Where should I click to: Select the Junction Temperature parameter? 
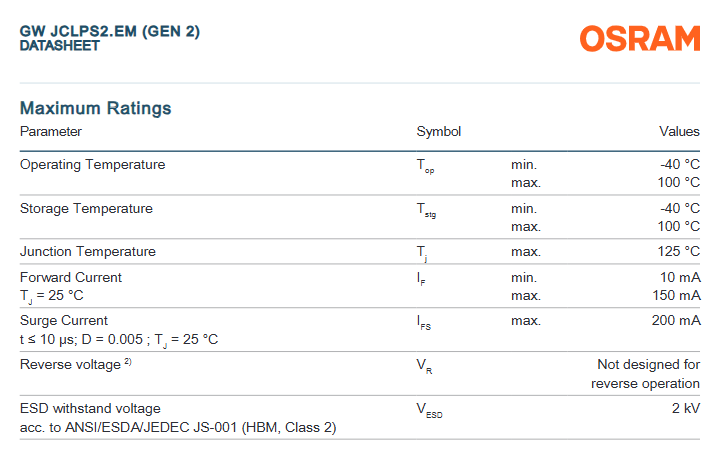pyautogui.click(x=88, y=251)
